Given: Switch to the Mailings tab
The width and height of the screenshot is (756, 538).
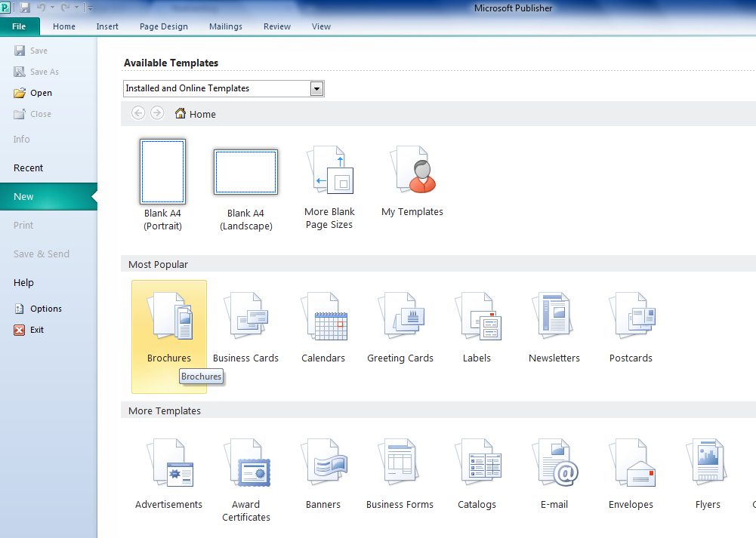Looking at the screenshot, I should click(226, 26).
